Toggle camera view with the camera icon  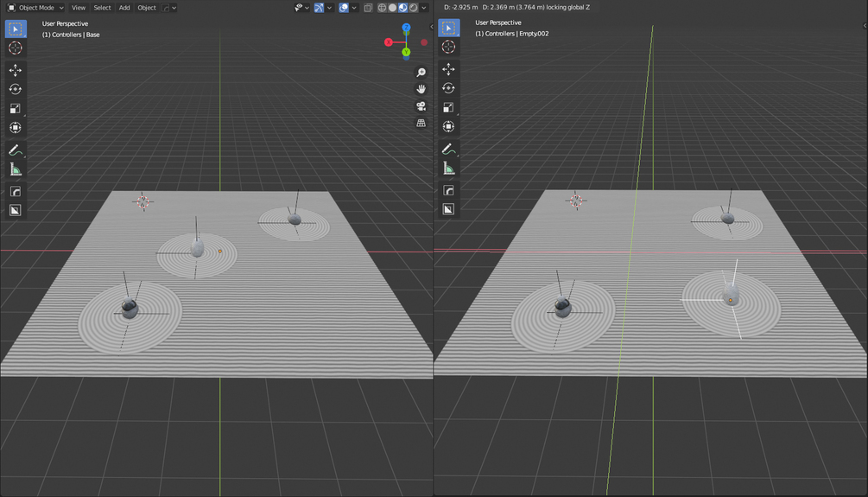point(421,105)
